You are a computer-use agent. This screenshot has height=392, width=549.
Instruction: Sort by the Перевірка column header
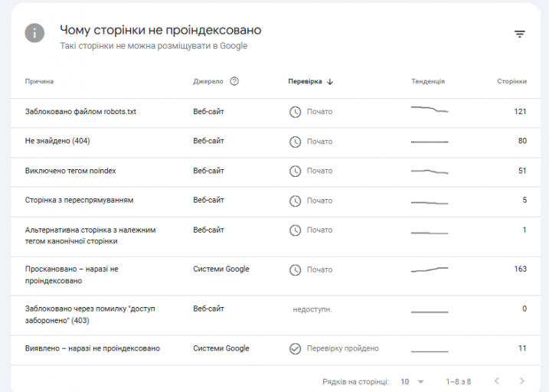point(305,81)
